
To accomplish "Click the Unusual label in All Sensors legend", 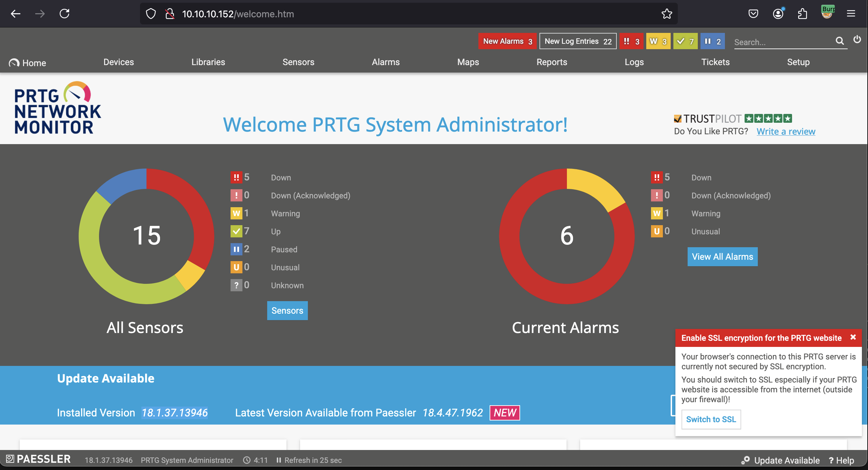I will [285, 268].
